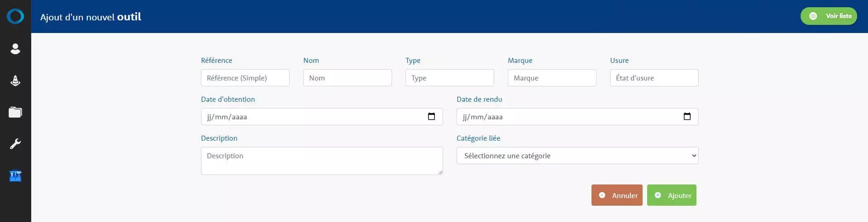Click the circular app logo in sidebar
This screenshot has width=868, height=222.
point(15,16)
